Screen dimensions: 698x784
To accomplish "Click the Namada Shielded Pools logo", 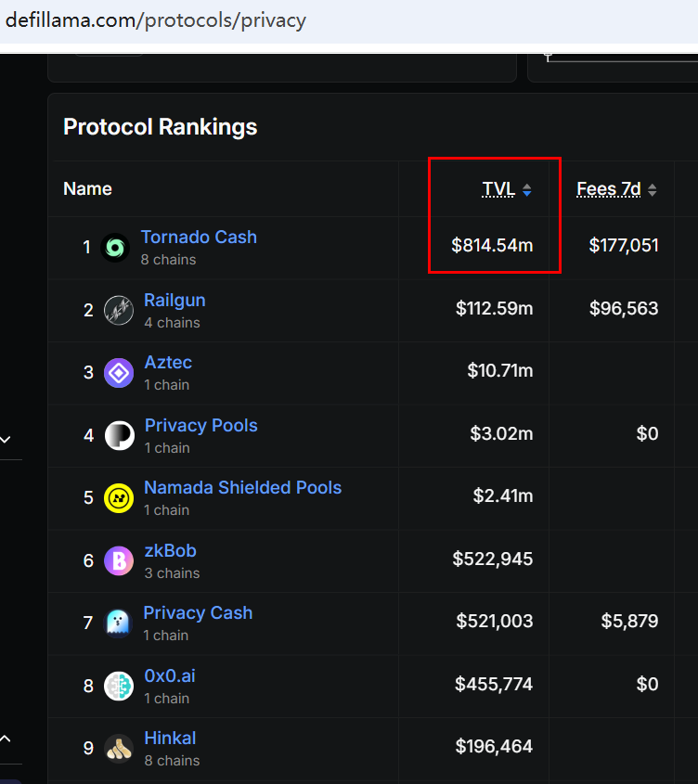I will [x=119, y=498].
